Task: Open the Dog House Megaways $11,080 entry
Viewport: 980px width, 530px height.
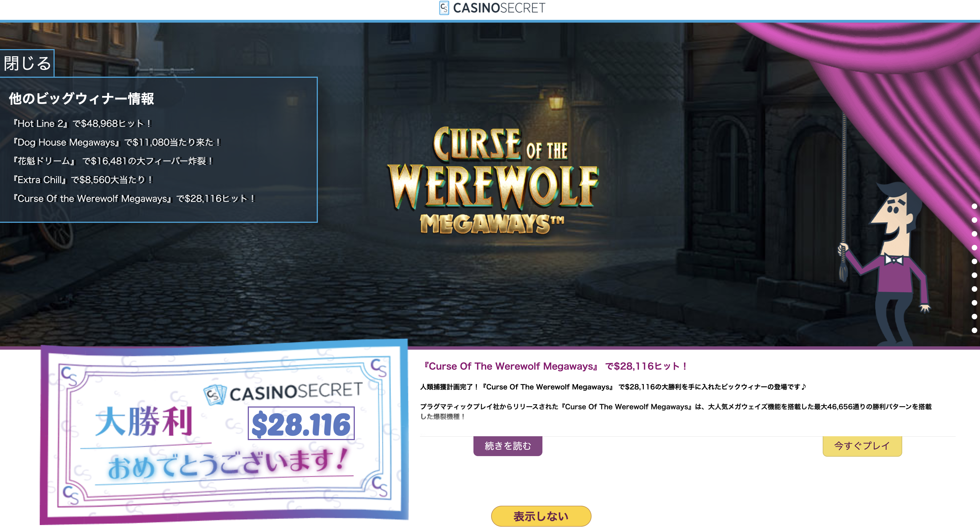Action: [117, 142]
